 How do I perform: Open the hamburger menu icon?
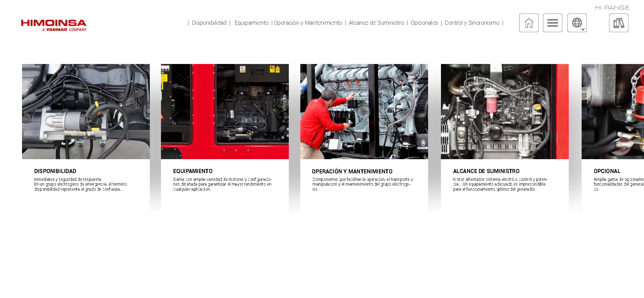(552, 23)
